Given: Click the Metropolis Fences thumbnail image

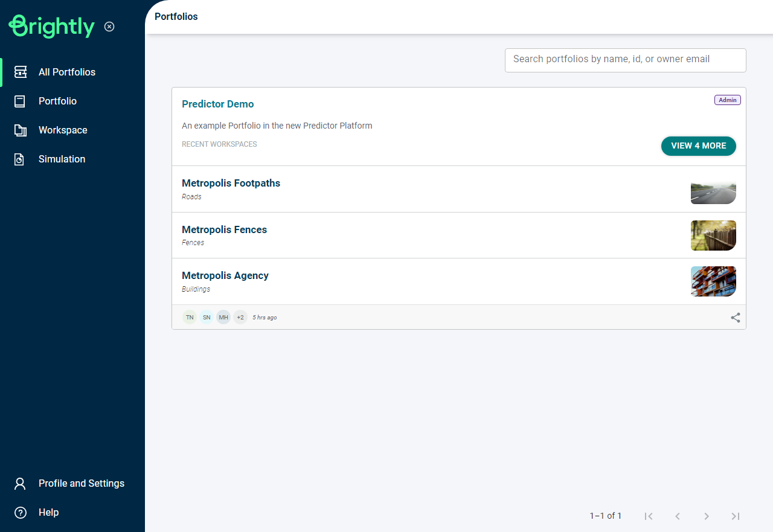Looking at the screenshot, I should (713, 236).
